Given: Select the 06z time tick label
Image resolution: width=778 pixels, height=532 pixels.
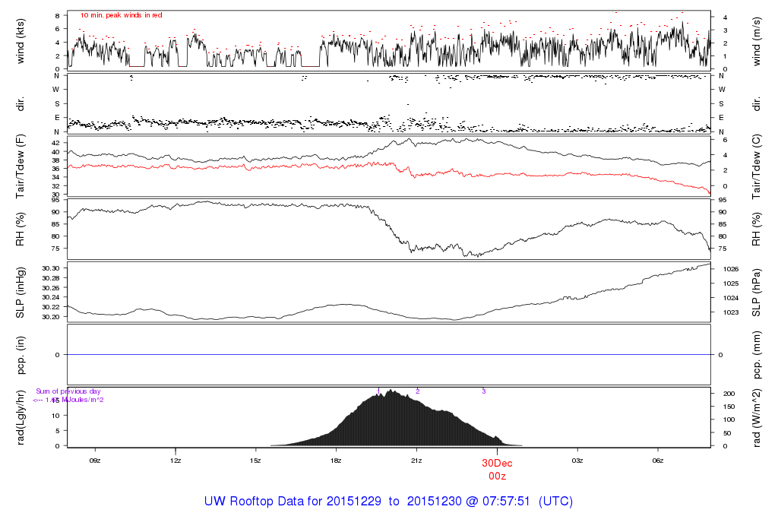Looking at the screenshot, I should pyautogui.click(x=658, y=461).
